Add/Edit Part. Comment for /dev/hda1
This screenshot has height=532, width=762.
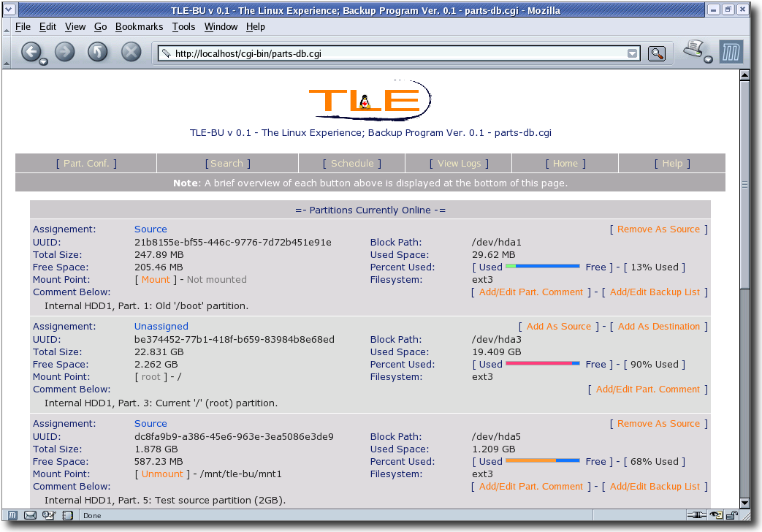click(530, 292)
